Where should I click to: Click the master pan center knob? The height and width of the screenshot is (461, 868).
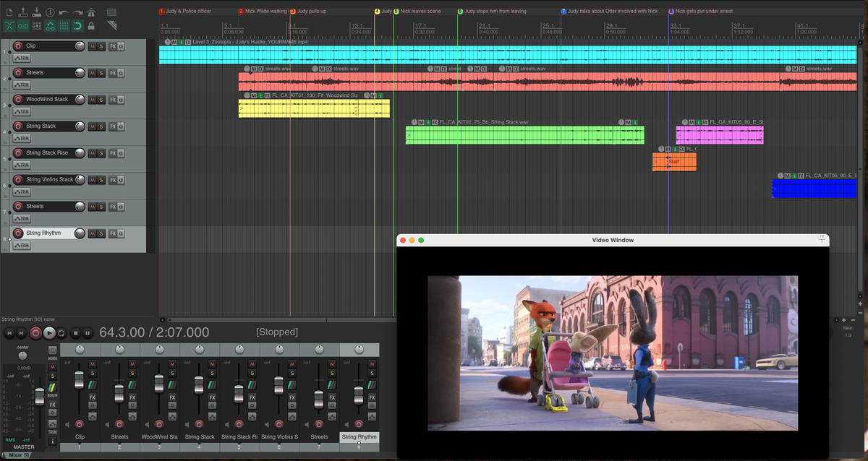(x=23, y=356)
